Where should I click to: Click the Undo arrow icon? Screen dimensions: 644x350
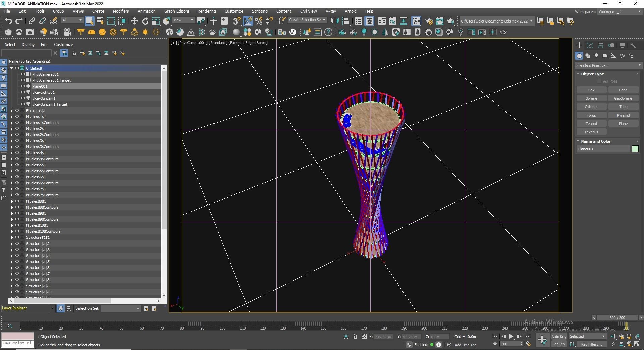[x=8, y=21]
